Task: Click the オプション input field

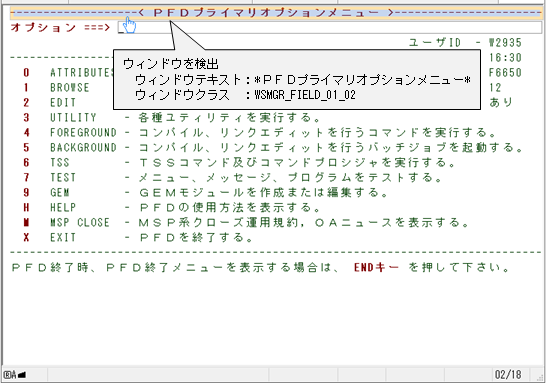Action: (329, 27)
